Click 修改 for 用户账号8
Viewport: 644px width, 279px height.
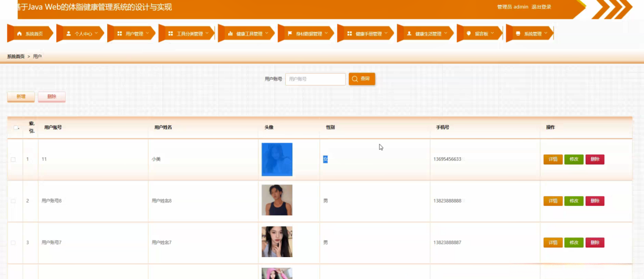click(x=574, y=201)
